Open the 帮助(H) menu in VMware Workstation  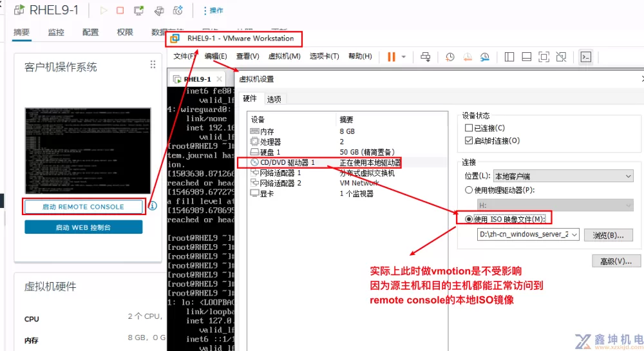click(x=360, y=56)
